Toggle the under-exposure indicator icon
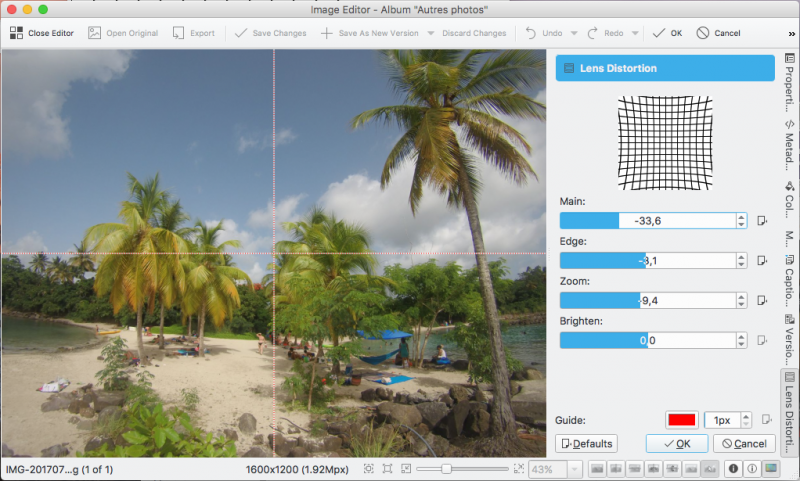This screenshot has height=481, width=800. click(733, 469)
